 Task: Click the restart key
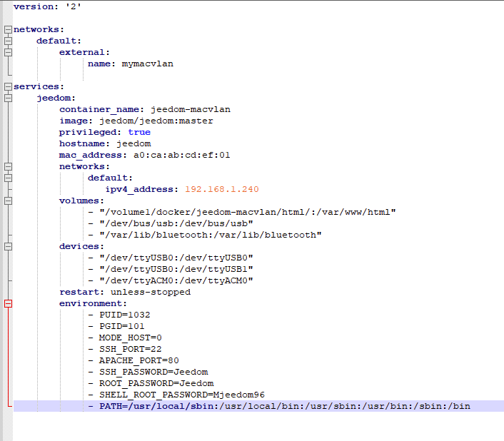81,292
